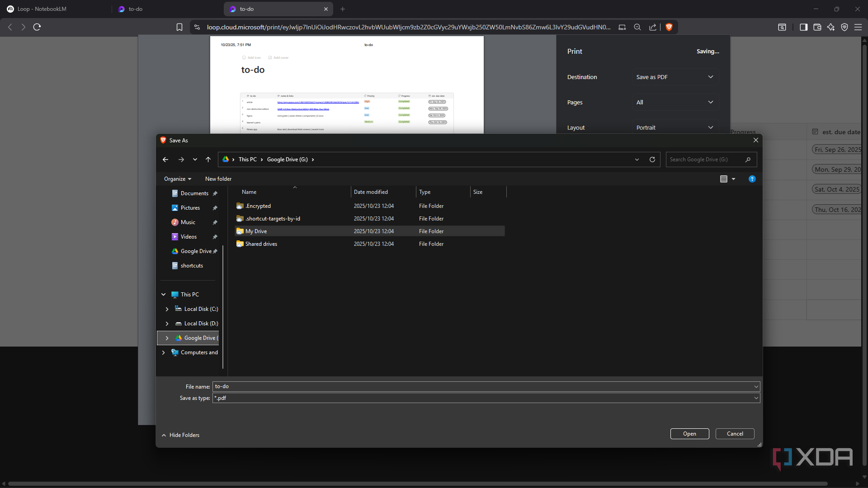
Task: Click the browser forward arrow
Action: point(24,27)
